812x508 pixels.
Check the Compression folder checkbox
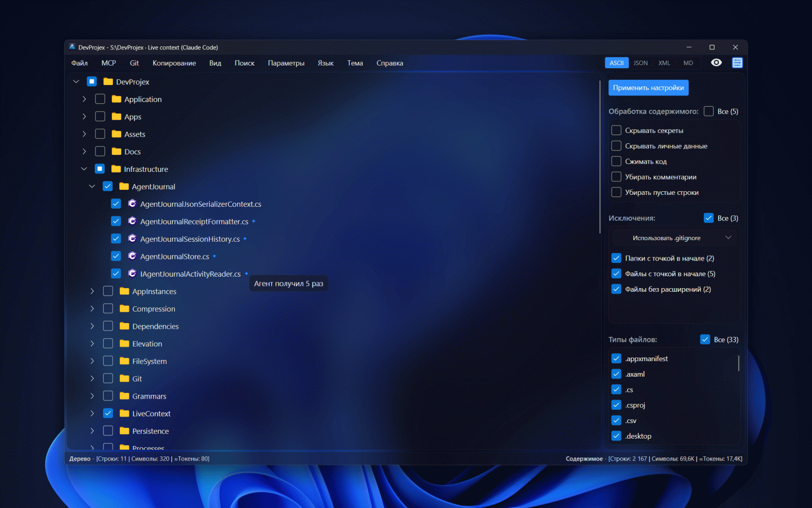point(108,308)
